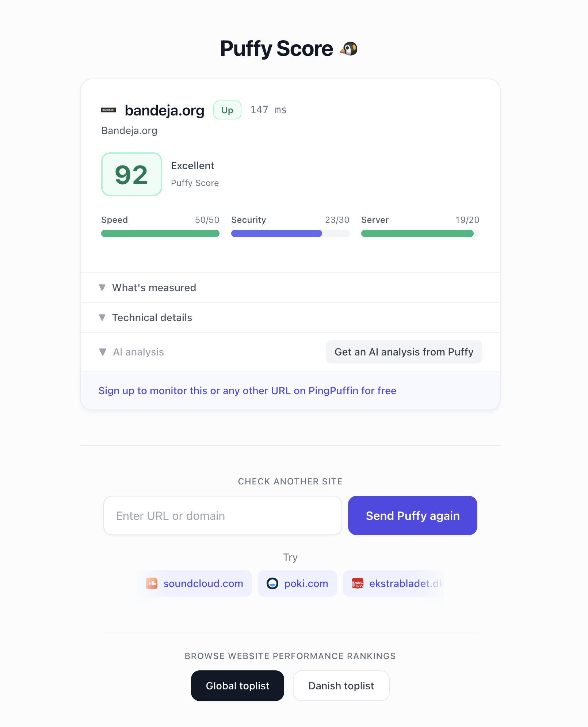The height and width of the screenshot is (727, 588).
Task: Click the 92 Puffy Score box
Action: (x=131, y=174)
